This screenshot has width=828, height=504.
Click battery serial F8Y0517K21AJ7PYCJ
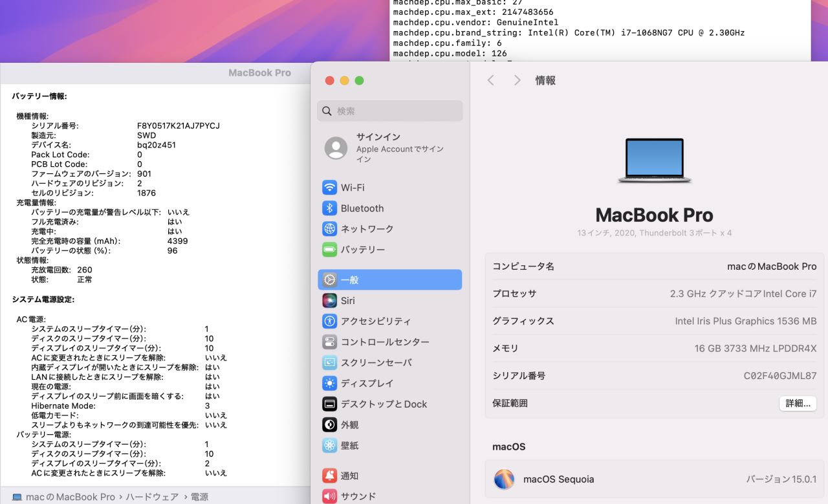[x=179, y=126]
